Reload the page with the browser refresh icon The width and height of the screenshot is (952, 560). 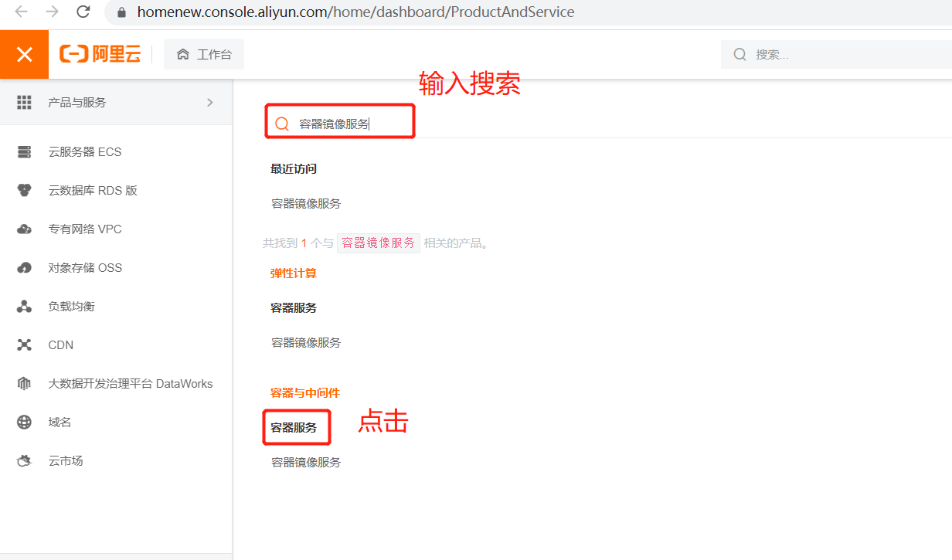[83, 12]
